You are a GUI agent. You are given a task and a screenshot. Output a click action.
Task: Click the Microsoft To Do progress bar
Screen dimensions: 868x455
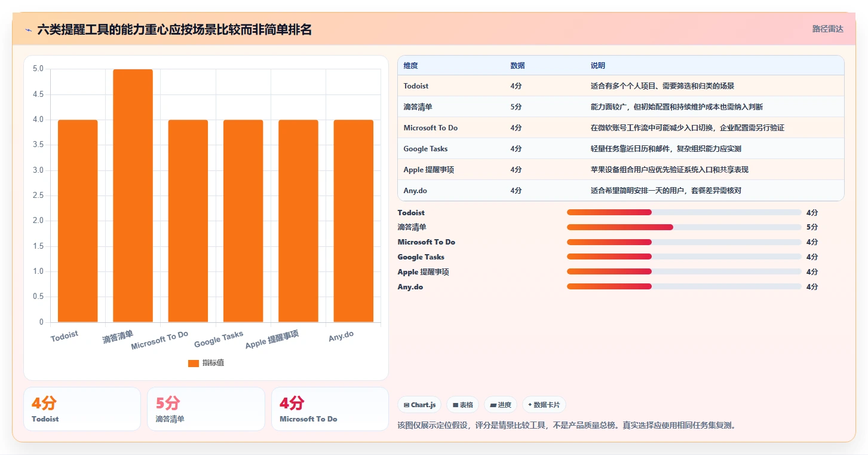click(684, 242)
